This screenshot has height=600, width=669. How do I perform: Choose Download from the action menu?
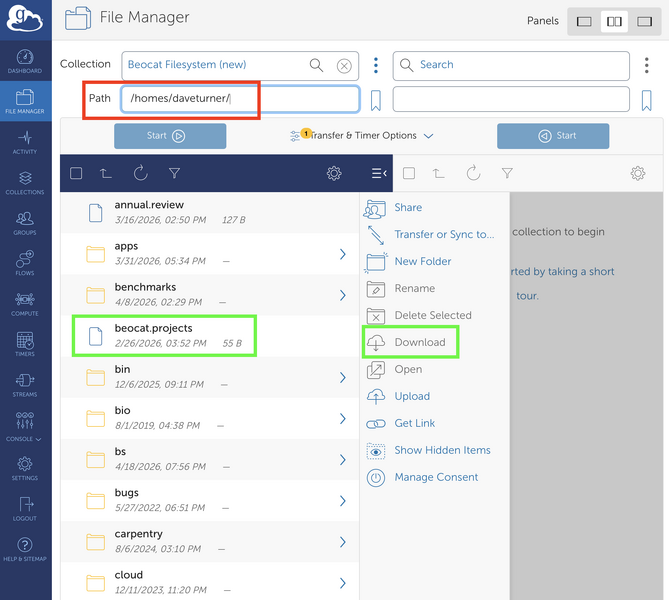419,342
